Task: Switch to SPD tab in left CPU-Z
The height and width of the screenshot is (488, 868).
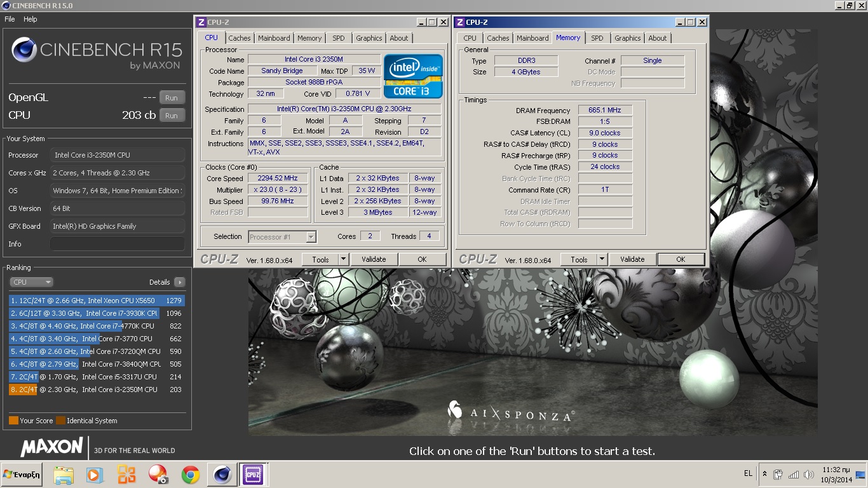Action: click(339, 38)
